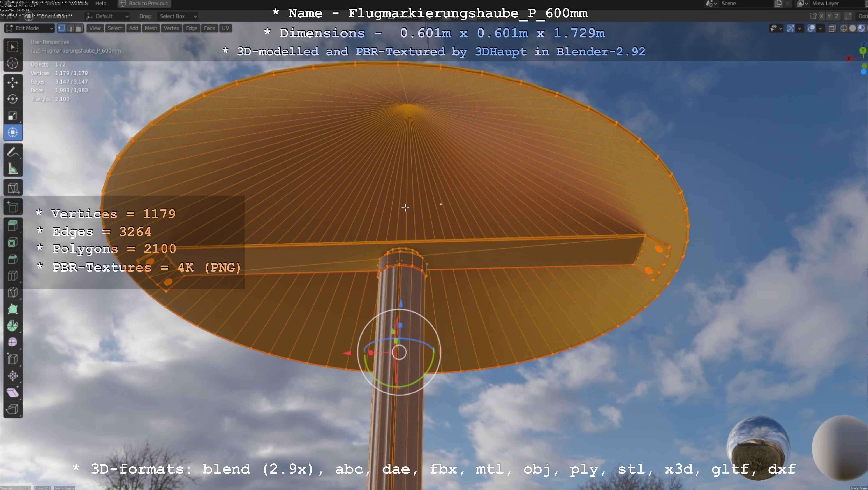Open the Vertex menu
The width and height of the screenshot is (868, 490).
[x=171, y=28]
